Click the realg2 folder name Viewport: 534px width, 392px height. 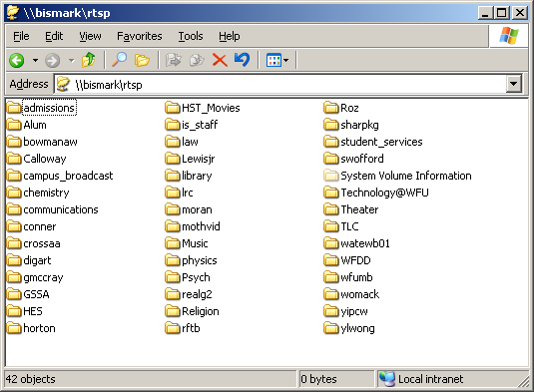197,294
